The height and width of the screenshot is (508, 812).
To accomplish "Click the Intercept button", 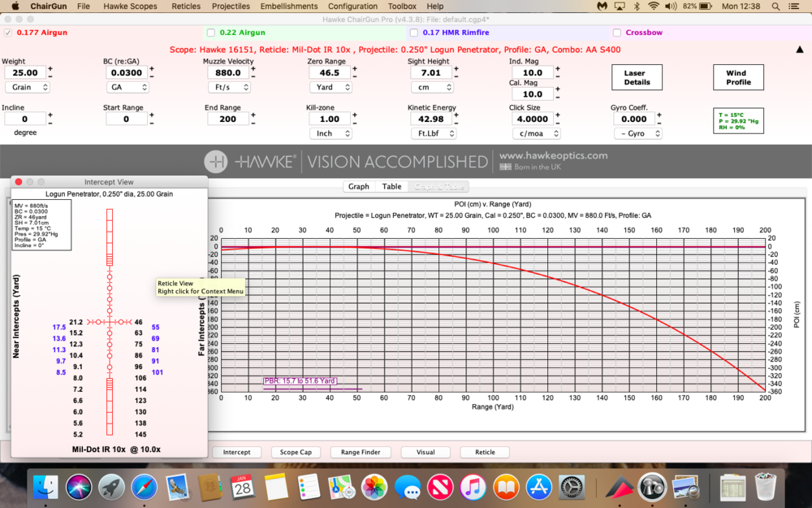I will pos(236,452).
